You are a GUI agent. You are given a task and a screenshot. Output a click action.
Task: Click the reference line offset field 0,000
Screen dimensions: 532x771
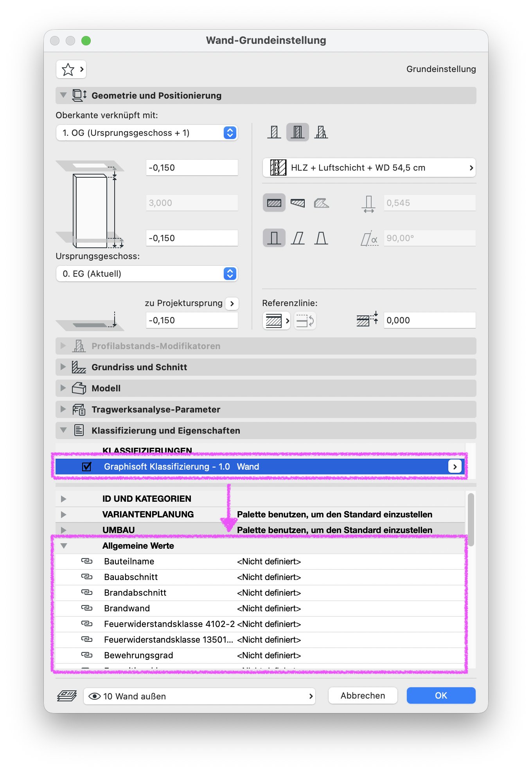pos(430,320)
